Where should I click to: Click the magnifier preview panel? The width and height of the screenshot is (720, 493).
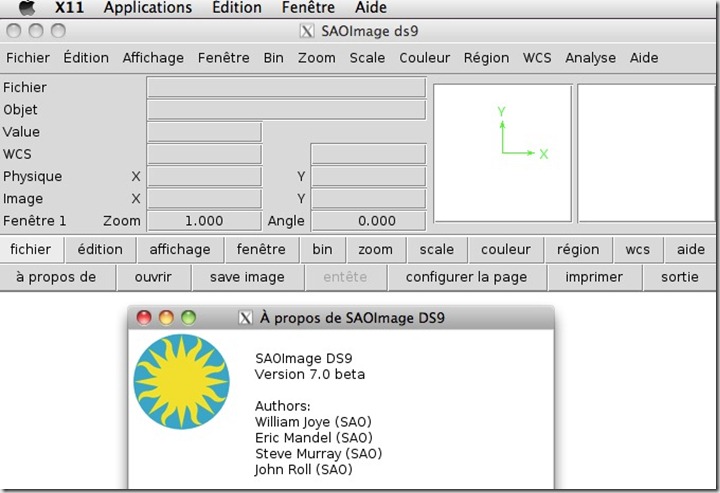tap(647, 153)
